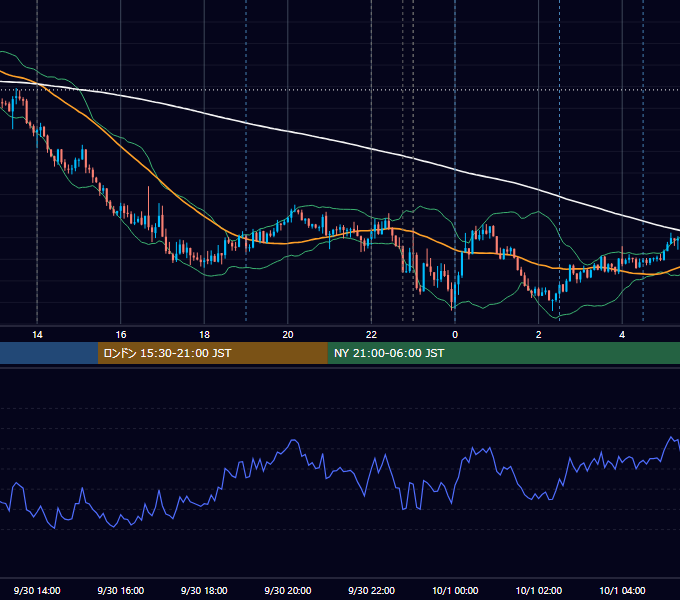
Task: Click the 9/30 18:00 time label
Action: pyautogui.click(x=204, y=590)
